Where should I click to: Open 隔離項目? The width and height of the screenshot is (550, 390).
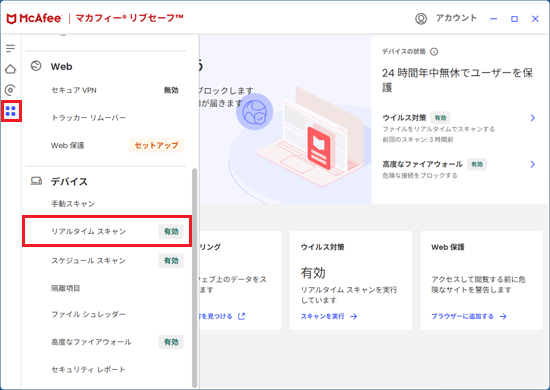pyautogui.click(x=66, y=288)
